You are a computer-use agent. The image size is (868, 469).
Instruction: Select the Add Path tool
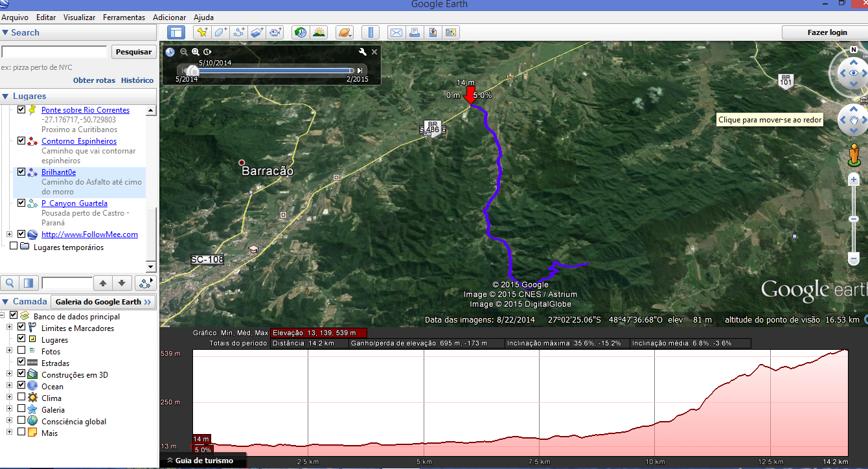239,32
